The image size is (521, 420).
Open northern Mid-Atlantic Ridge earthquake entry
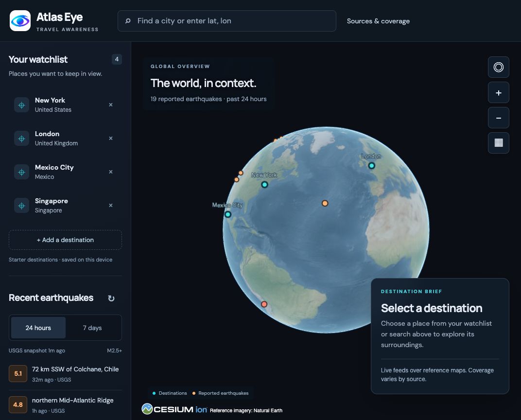[65, 405]
